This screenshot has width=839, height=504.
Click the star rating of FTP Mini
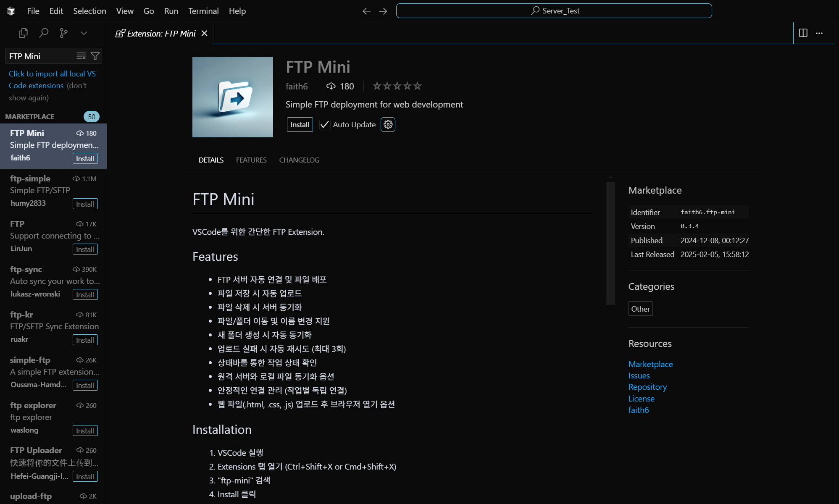pos(397,86)
